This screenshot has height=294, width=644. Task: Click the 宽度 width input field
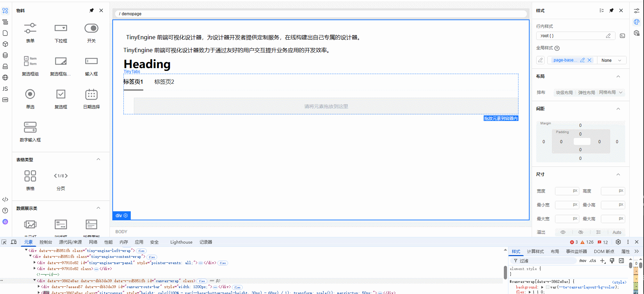click(x=567, y=191)
